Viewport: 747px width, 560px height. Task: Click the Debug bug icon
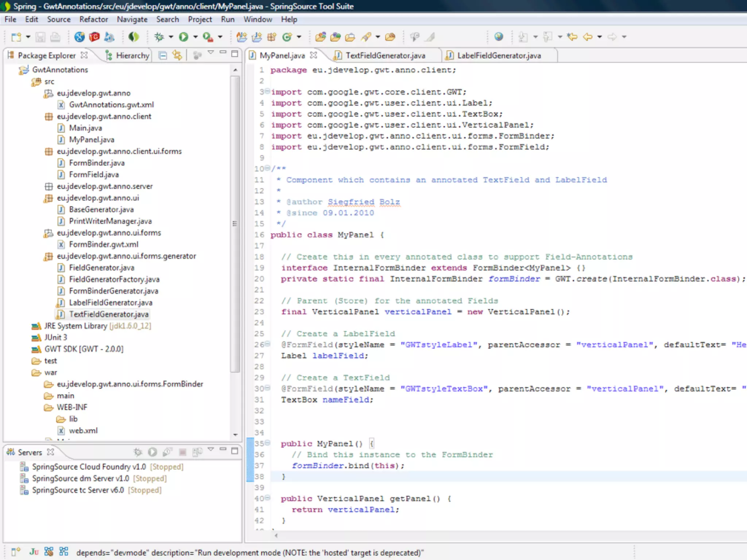click(159, 37)
